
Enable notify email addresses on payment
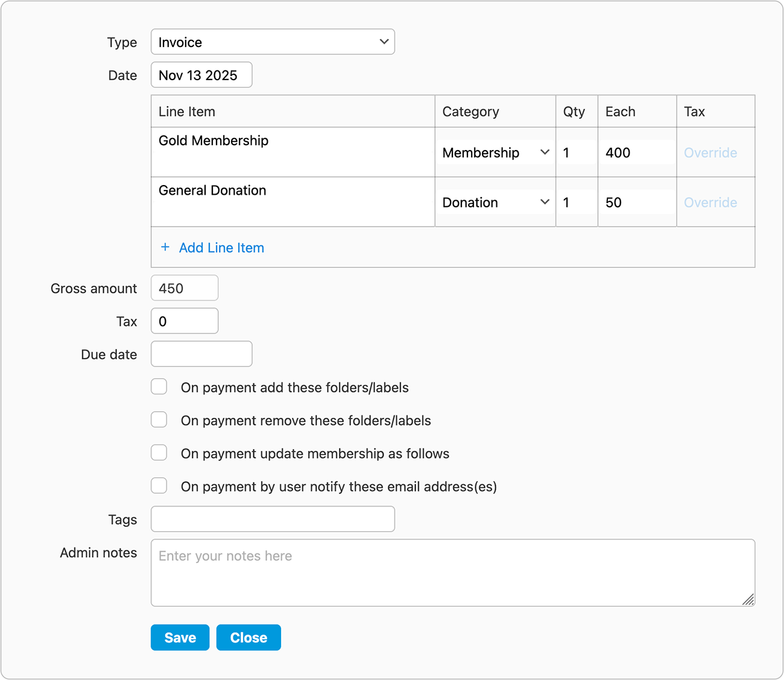(159, 486)
